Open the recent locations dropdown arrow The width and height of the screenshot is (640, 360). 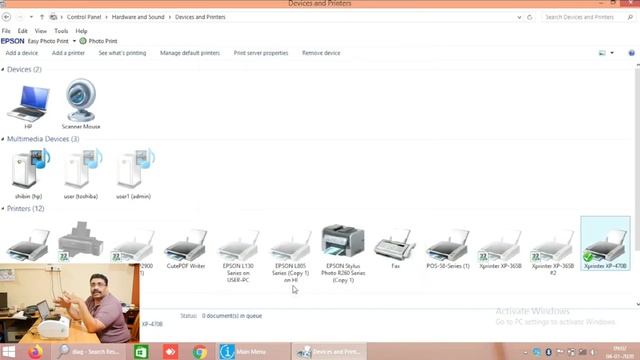tap(31, 17)
